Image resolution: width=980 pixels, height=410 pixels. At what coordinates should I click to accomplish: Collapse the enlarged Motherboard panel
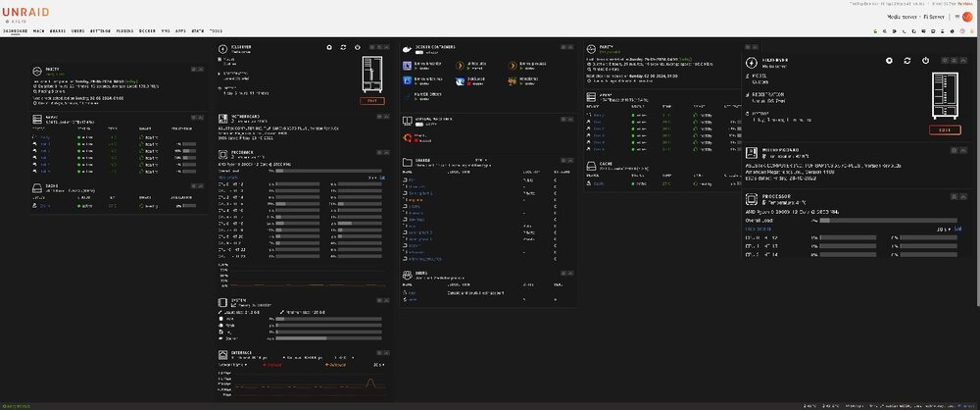click(x=963, y=150)
